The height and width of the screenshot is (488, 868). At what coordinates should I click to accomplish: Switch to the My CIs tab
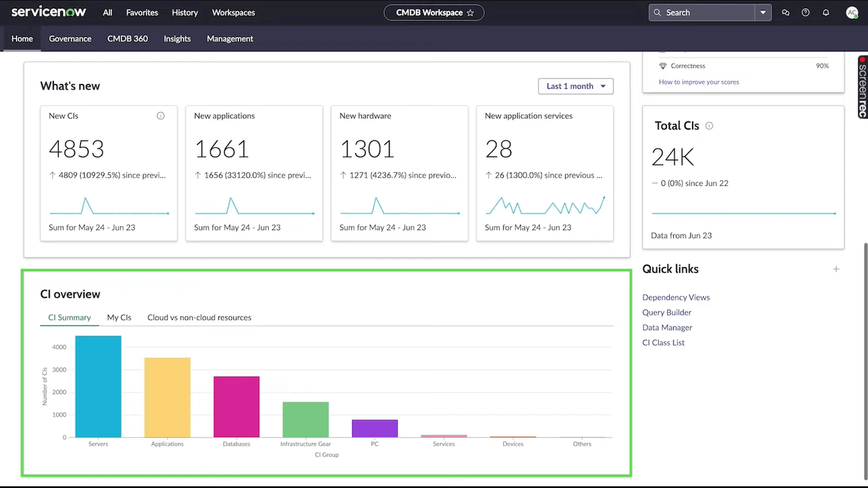point(119,317)
